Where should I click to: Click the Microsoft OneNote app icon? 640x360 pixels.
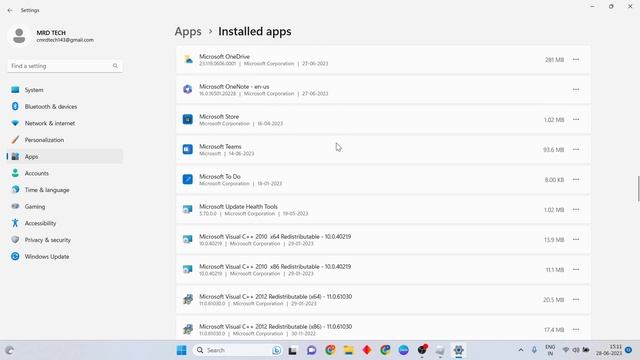[187, 89]
